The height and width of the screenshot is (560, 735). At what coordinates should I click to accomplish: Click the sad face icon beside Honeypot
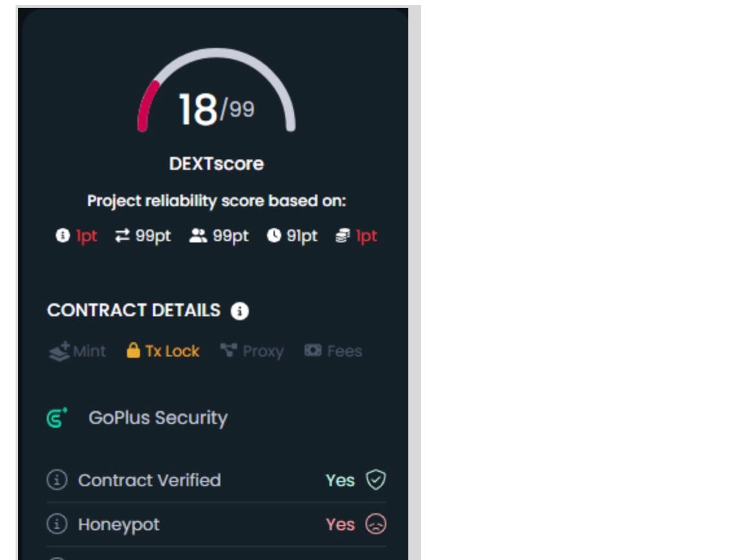pyautogui.click(x=376, y=524)
